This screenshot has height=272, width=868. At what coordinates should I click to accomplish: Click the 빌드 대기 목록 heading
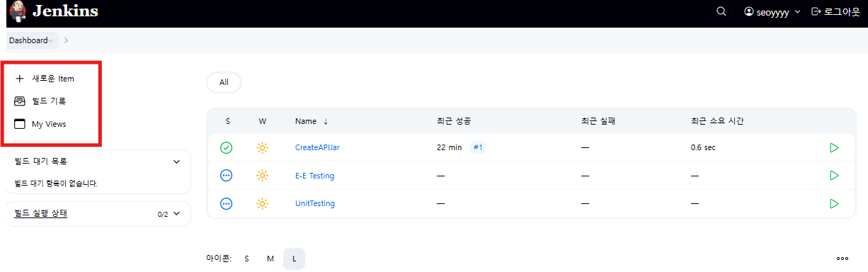click(41, 161)
